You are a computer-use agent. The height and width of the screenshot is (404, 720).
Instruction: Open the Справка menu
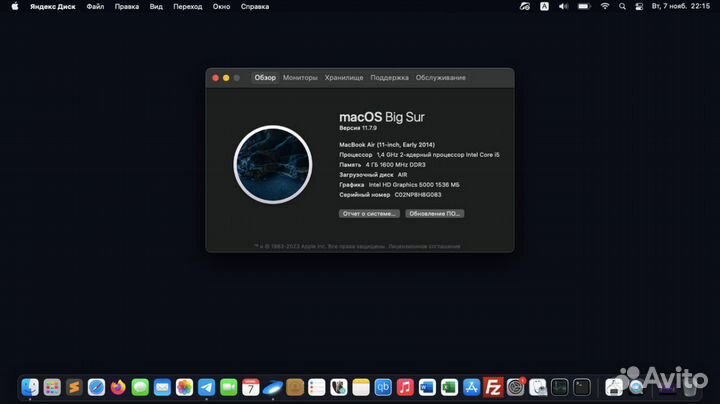pyautogui.click(x=255, y=7)
